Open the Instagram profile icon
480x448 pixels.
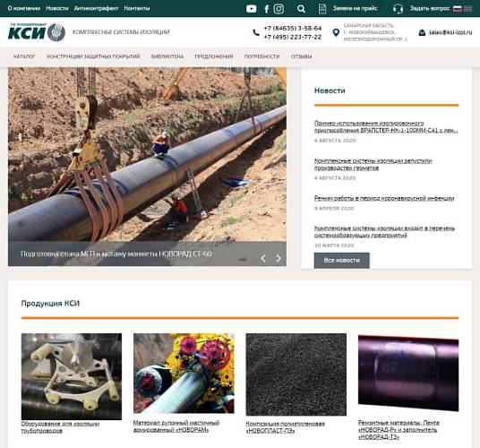[279, 9]
